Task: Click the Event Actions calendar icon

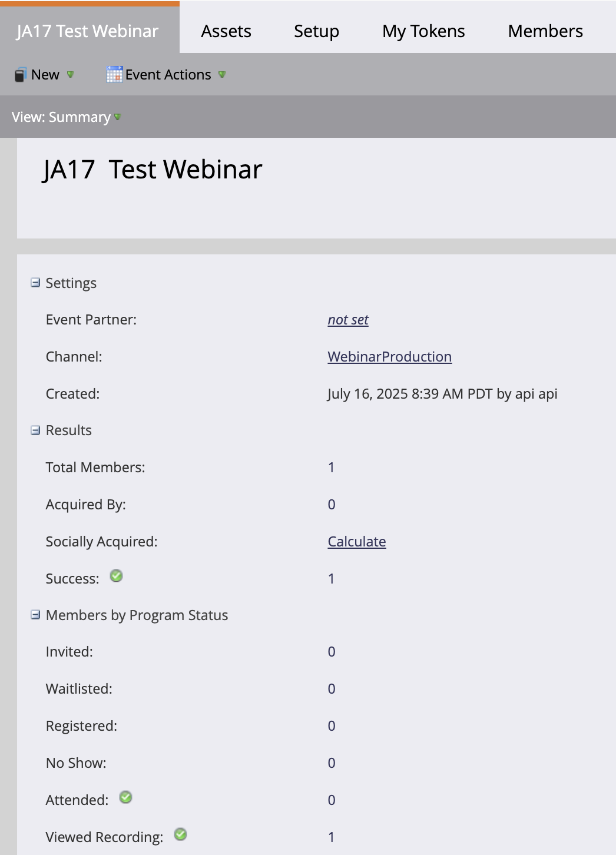Action: [114, 75]
